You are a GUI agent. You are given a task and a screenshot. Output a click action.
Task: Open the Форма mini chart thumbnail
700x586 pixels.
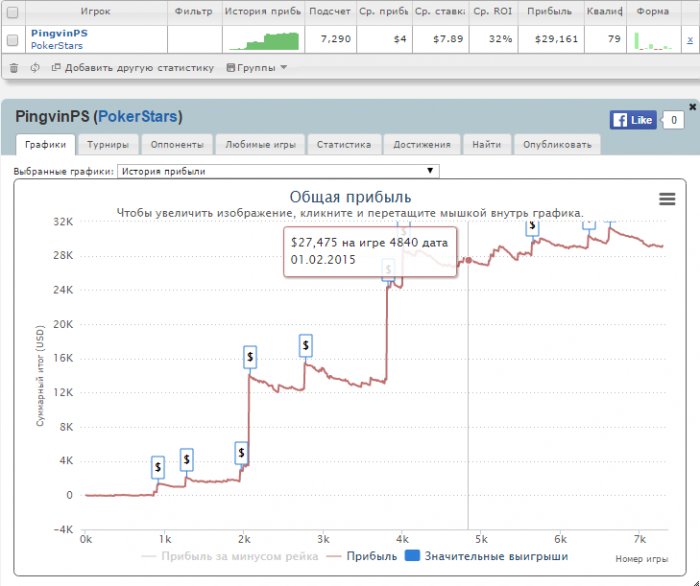point(653,40)
